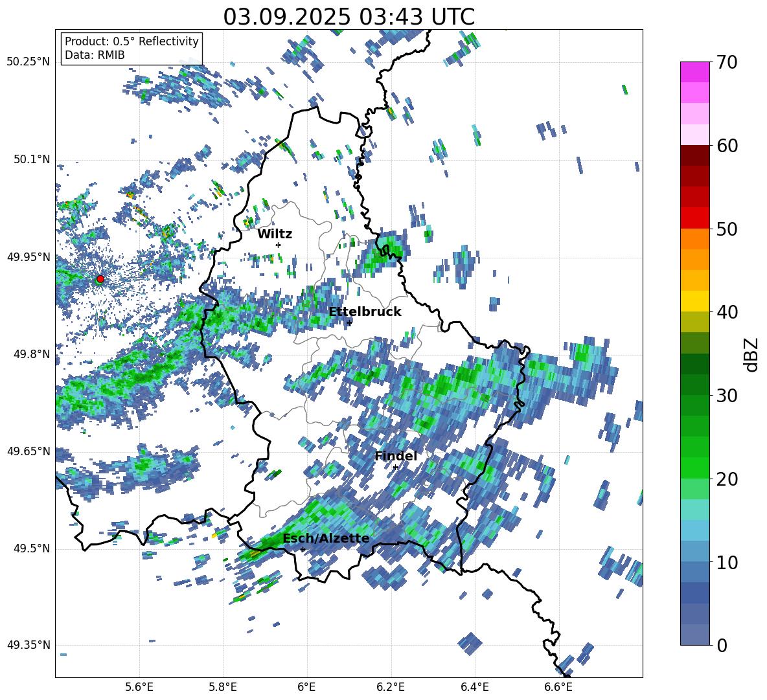Select the Wiltz city label
The width and height of the screenshot is (767, 700).
275,234
